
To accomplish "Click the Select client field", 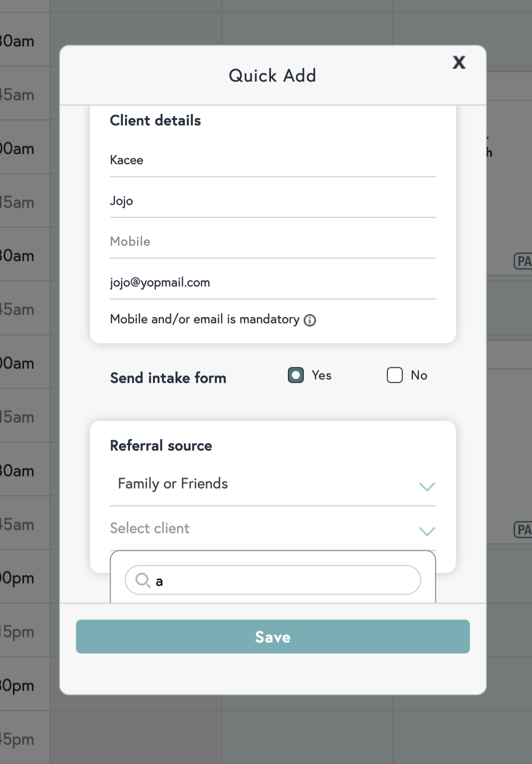I will tap(249, 528).
